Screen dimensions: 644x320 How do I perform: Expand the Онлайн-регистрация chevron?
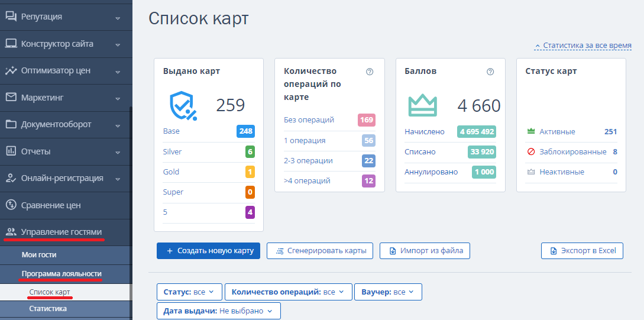(x=118, y=179)
